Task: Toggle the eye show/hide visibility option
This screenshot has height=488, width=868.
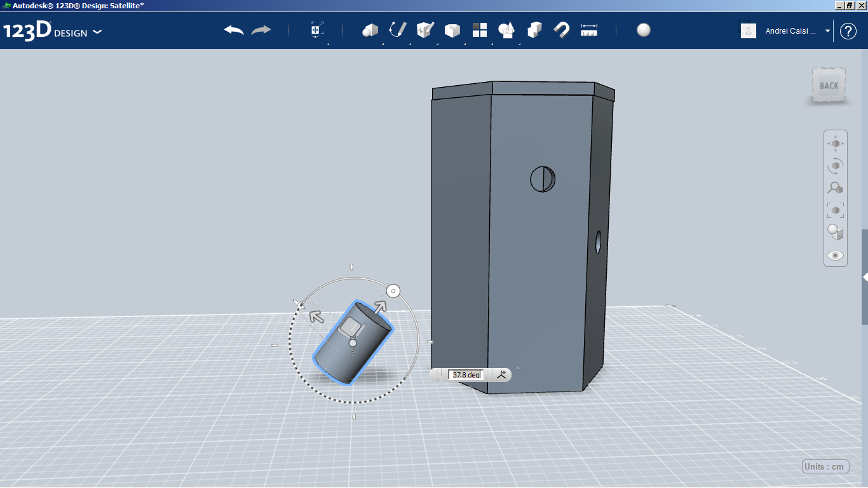Action: point(836,255)
